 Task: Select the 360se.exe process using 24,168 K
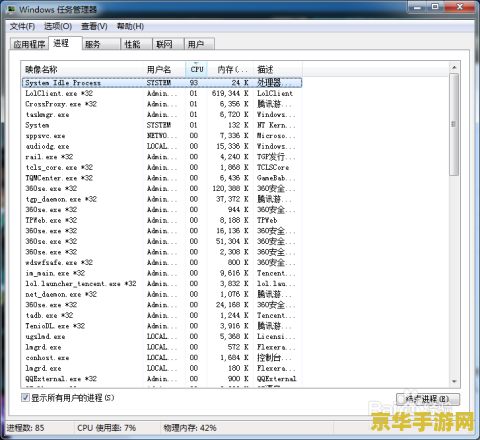point(162,305)
